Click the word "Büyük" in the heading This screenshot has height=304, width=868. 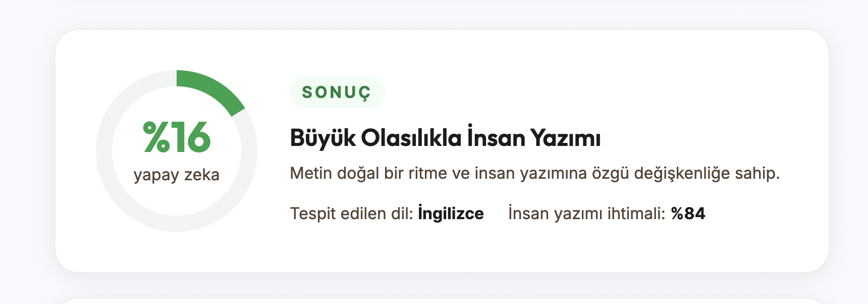(x=323, y=138)
